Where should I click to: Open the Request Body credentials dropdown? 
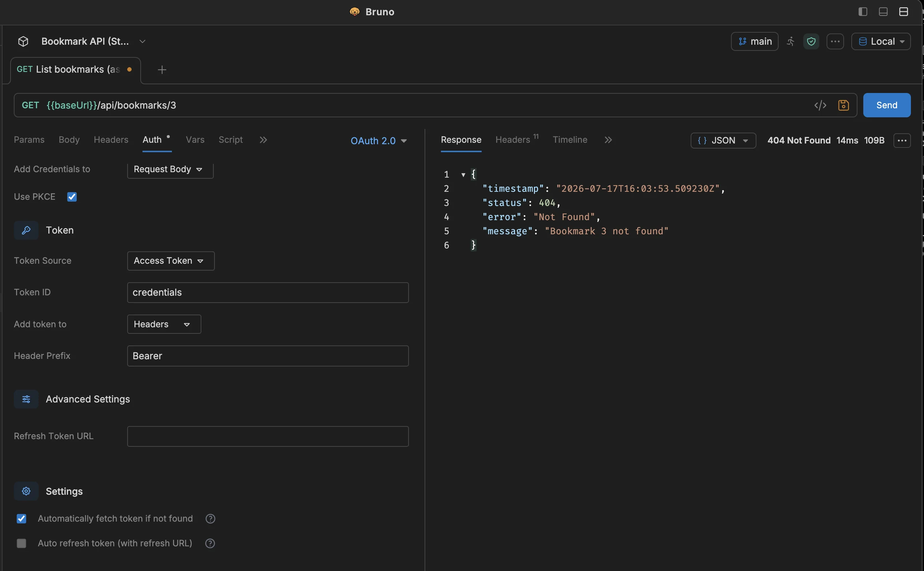pyautogui.click(x=170, y=169)
